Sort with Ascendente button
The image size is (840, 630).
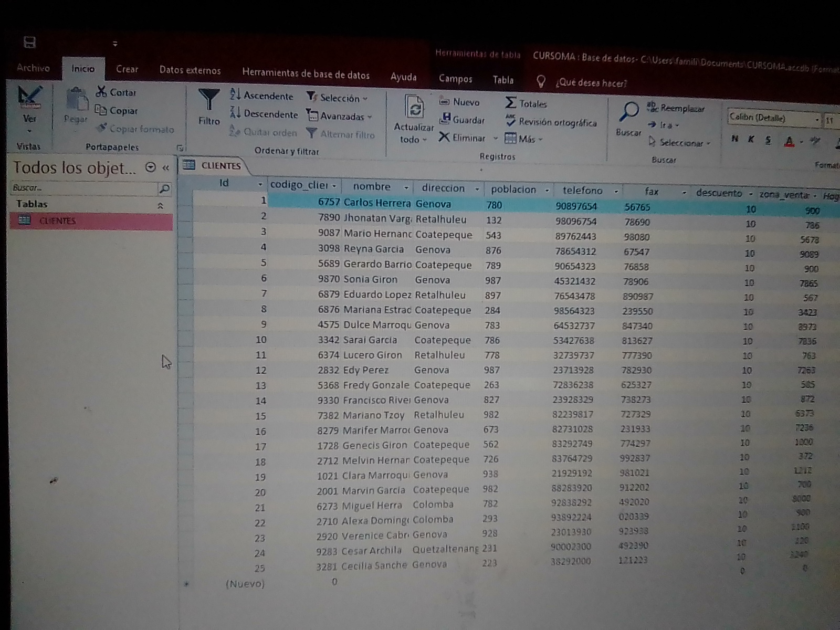point(261,96)
